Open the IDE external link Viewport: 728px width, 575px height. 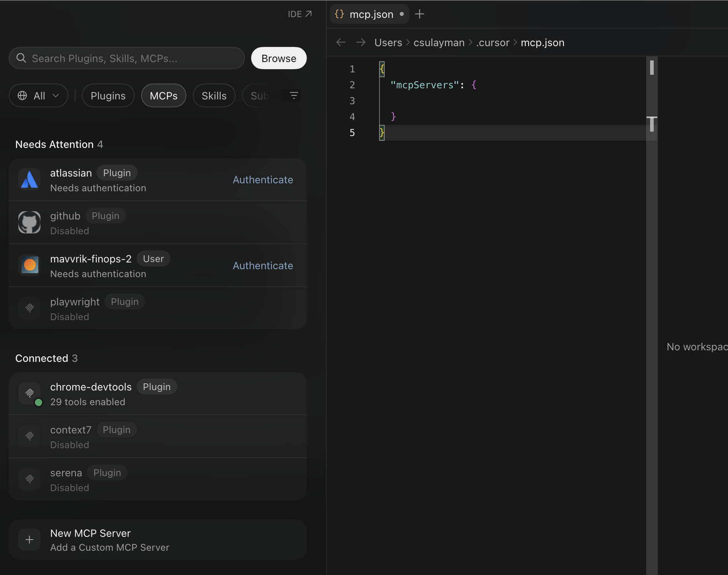click(300, 14)
